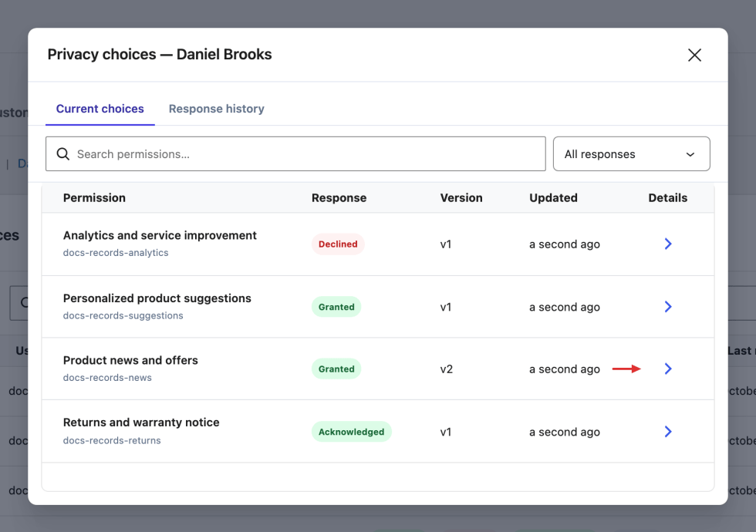Switch to the Current choices tab
The width and height of the screenshot is (756, 532).
[100, 109]
